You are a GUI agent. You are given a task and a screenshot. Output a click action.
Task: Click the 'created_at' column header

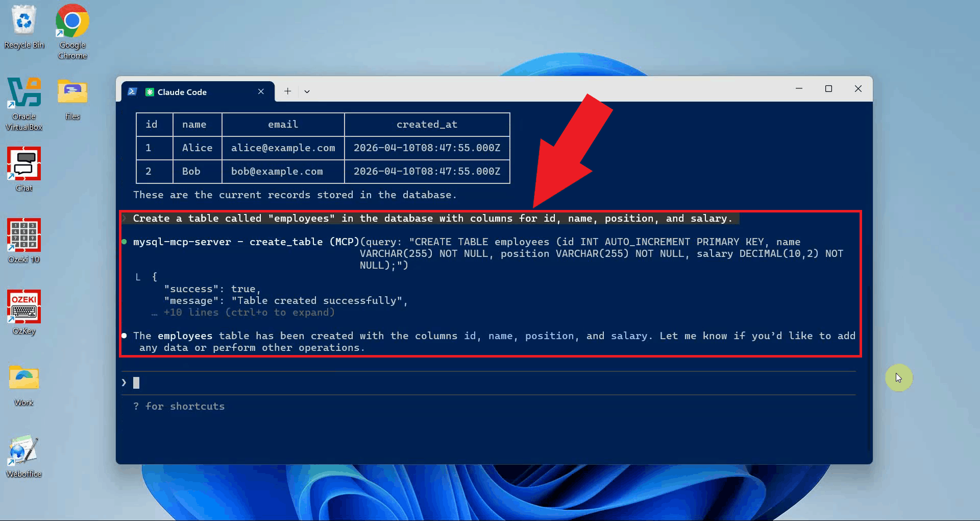pos(427,125)
